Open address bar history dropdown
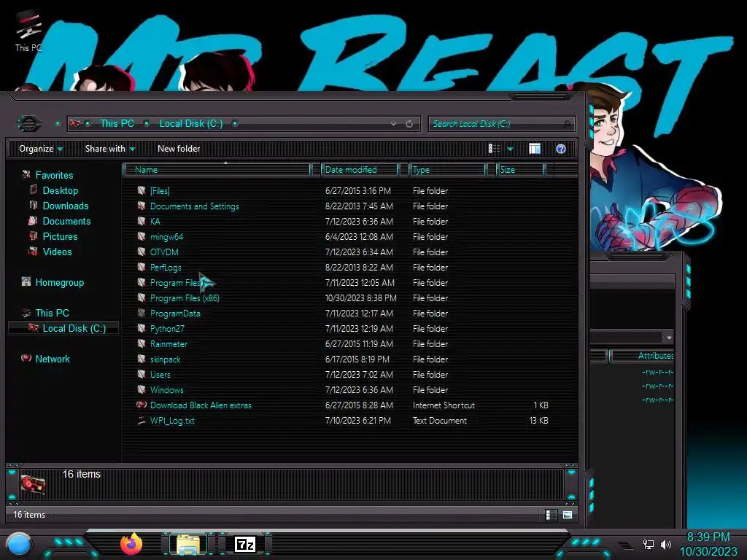Viewport: 747px width, 560px height. pyautogui.click(x=393, y=124)
